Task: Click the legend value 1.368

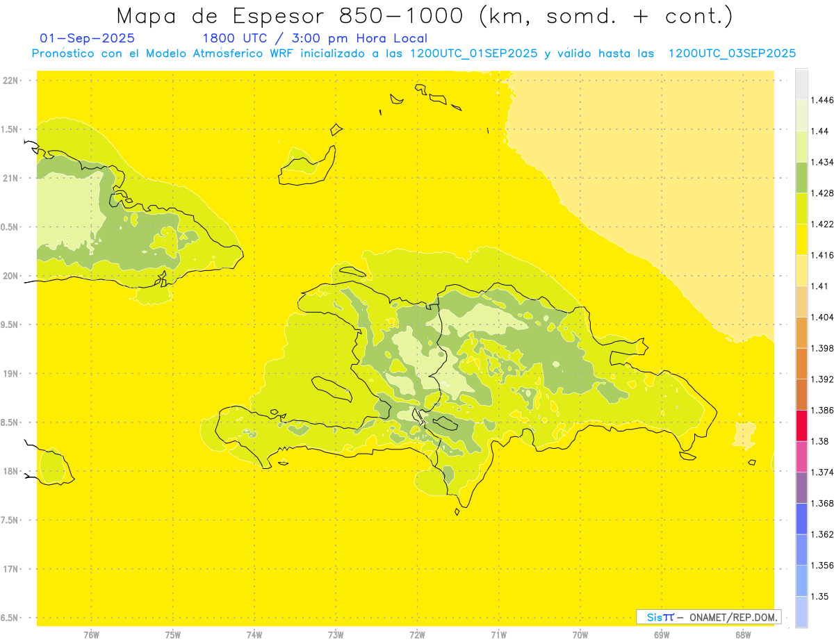Action: [x=821, y=503]
